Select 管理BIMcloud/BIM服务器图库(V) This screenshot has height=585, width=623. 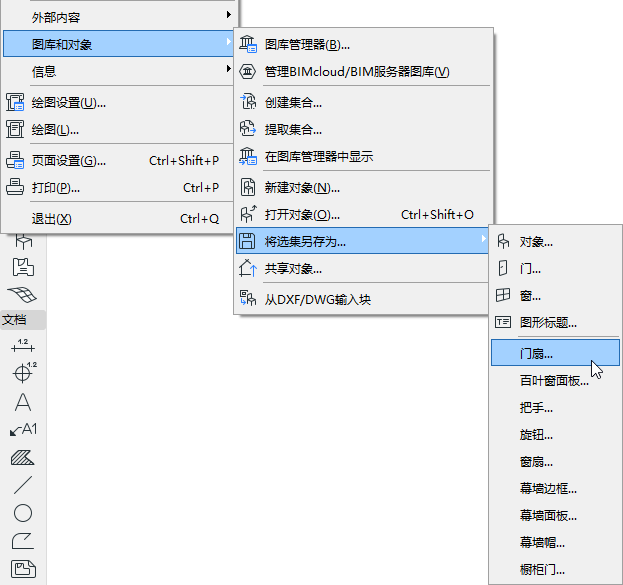pyautogui.click(x=363, y=72)
